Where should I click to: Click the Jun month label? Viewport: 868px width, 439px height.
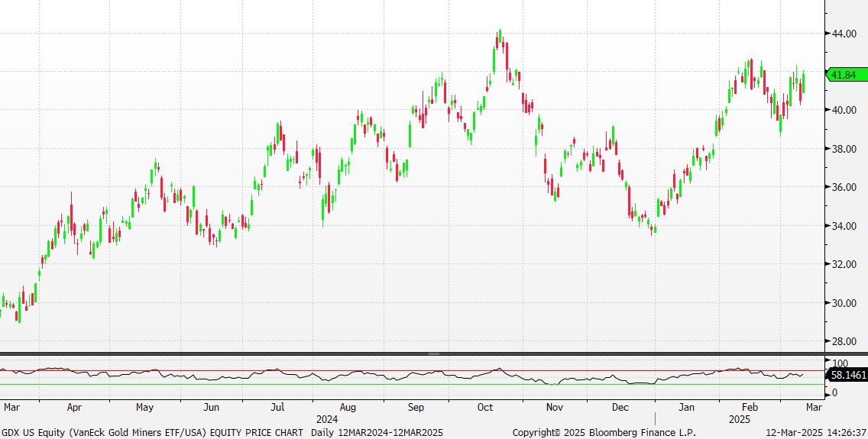[211, 407]
